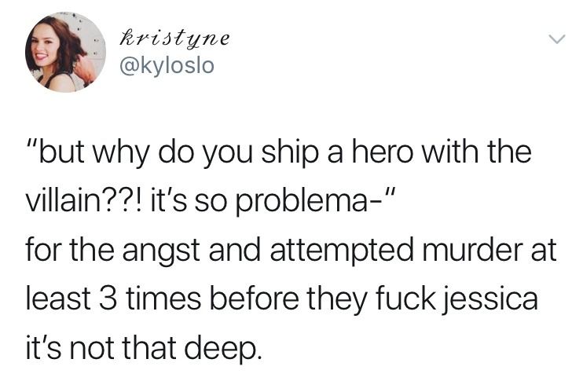Click the tweet's first line starting "but why"
Image resolution: width=583 pixels, height=392 pixels.
[279, 152]
